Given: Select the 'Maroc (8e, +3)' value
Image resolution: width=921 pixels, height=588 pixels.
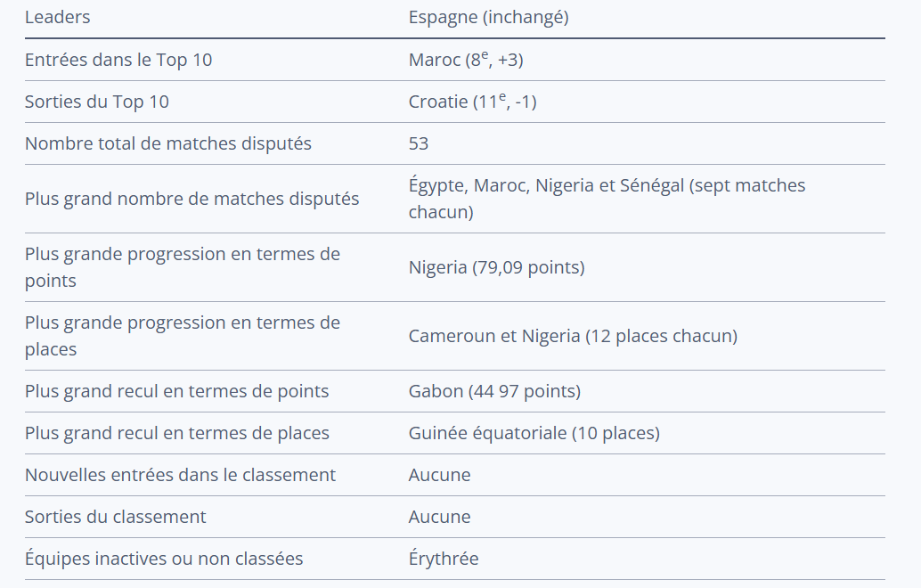Looking at the screenshot, I should tap(471, 60).
